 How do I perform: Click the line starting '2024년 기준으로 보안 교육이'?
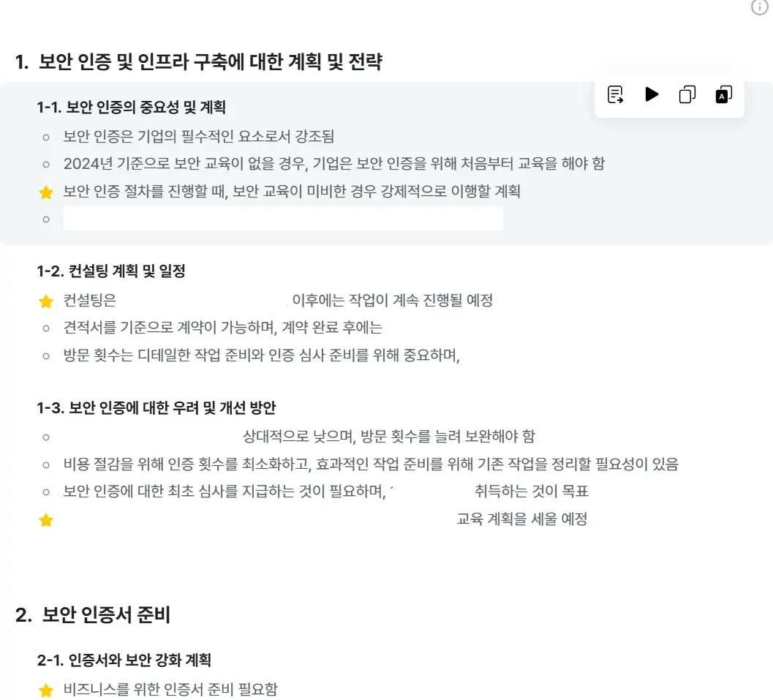pyautogui.click(x=333, y=164)
